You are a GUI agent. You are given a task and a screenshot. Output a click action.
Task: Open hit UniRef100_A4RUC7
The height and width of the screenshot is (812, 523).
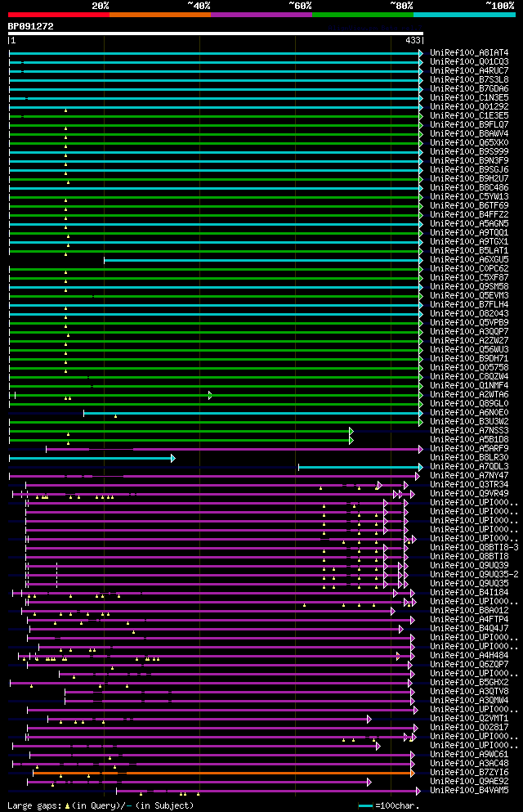469,71
